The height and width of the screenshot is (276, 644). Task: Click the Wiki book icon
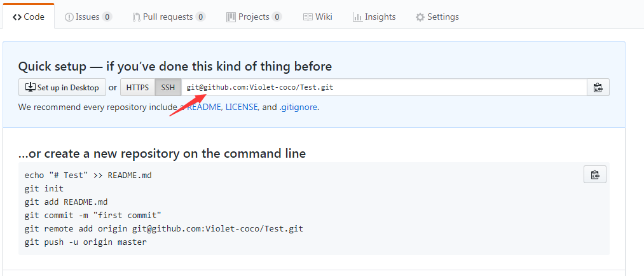pos(308,17)
